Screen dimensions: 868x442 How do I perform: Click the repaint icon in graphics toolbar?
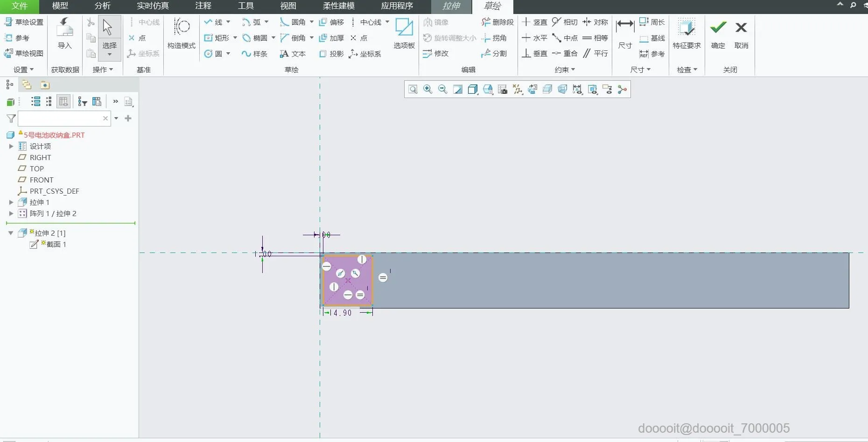458,89
